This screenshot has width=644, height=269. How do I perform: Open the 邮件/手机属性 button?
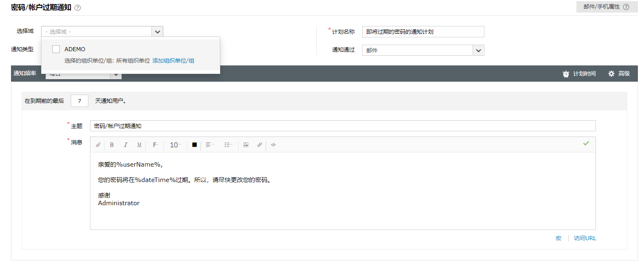pos(607,7)
